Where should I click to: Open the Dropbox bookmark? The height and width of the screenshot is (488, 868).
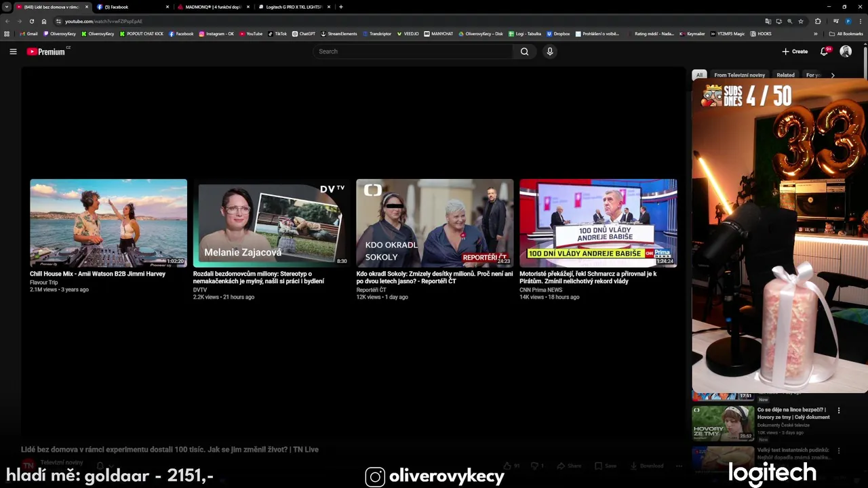558,33
